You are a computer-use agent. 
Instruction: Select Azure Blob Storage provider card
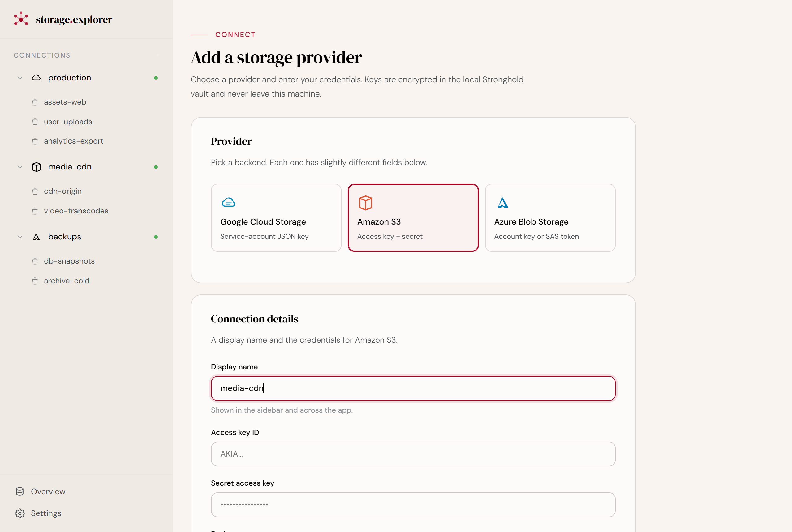coord(550,218)
